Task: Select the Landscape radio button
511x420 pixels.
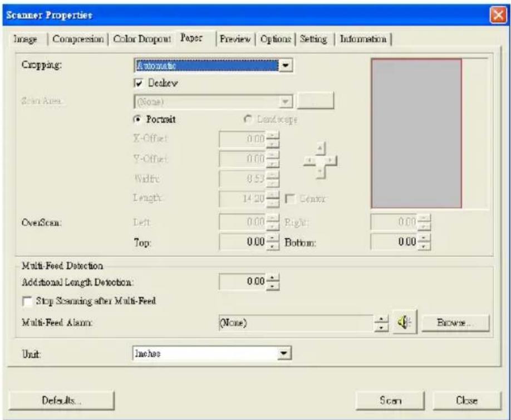Action: point(248,120)
